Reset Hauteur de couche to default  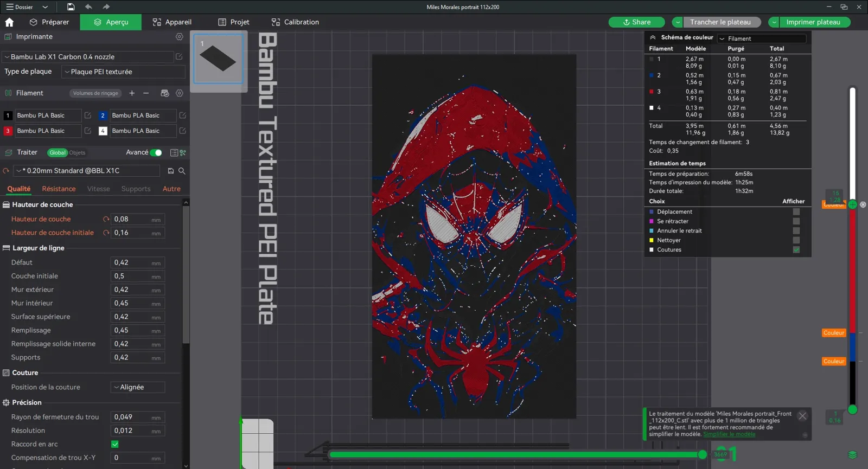106,219
